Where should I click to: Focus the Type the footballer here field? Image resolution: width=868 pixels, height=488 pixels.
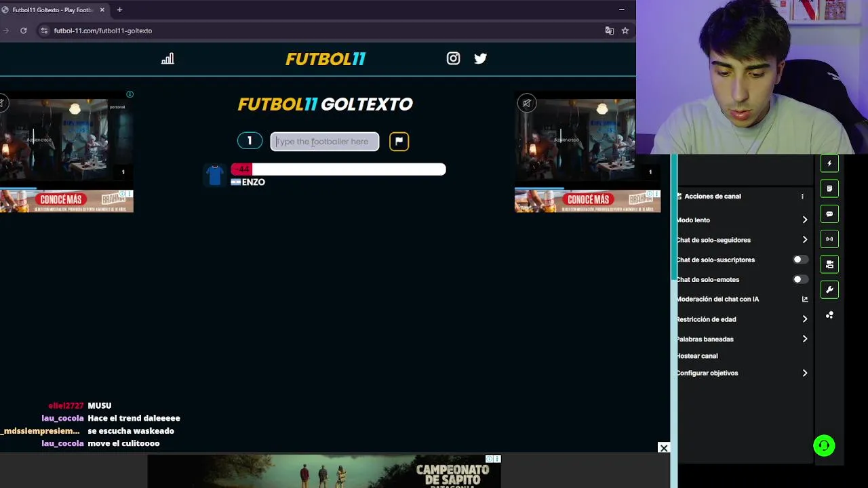click(325, 141)
